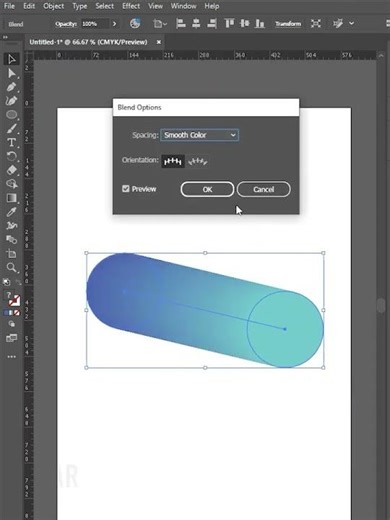Select the Selection tool arrow

point(11,59)
